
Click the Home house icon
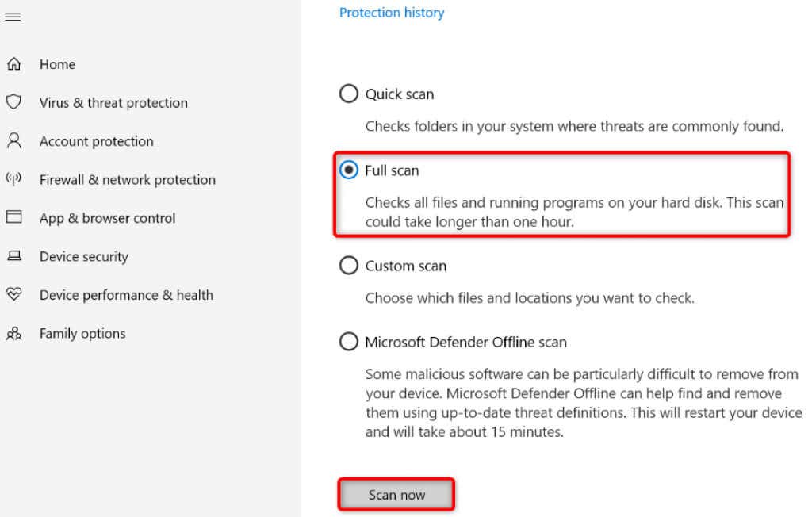coord(13,64)
